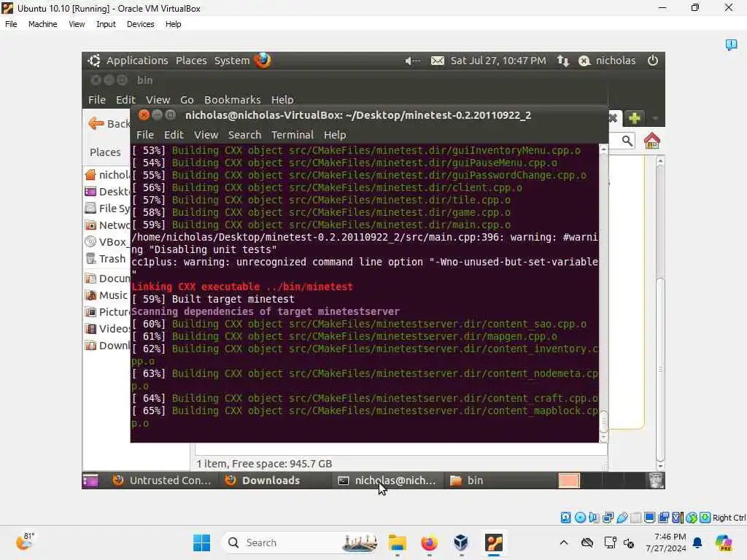Open the Applications menu
Image resolution: width=747 pixels, height=560 pixels.
pyautogui.click(x=136, y=61)
